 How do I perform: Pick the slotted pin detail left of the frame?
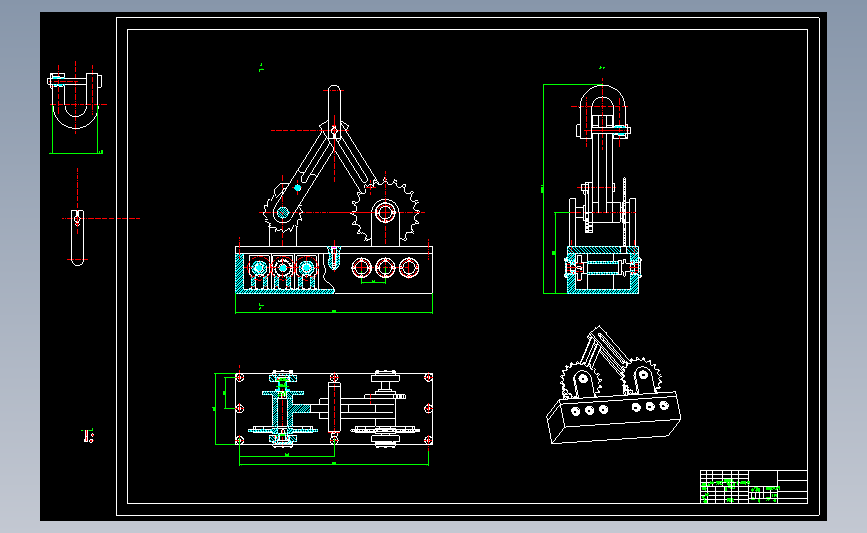[x=77, y=237]
